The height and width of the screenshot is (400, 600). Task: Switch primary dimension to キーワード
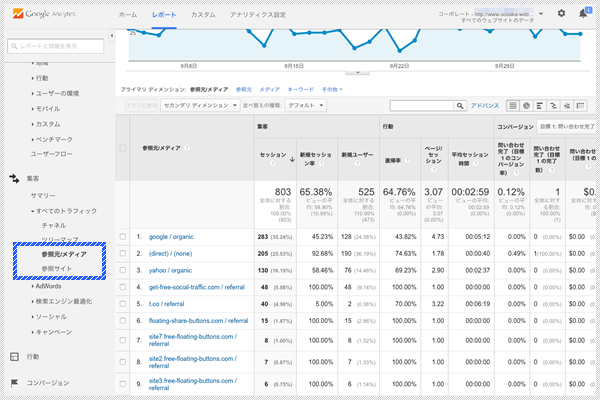coord(300,90)
